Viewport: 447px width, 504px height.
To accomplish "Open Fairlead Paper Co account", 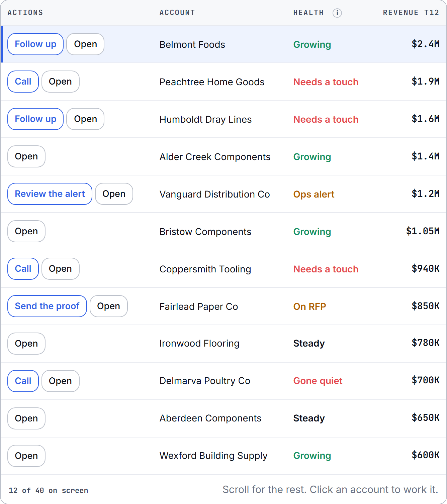I will (109, 306).
